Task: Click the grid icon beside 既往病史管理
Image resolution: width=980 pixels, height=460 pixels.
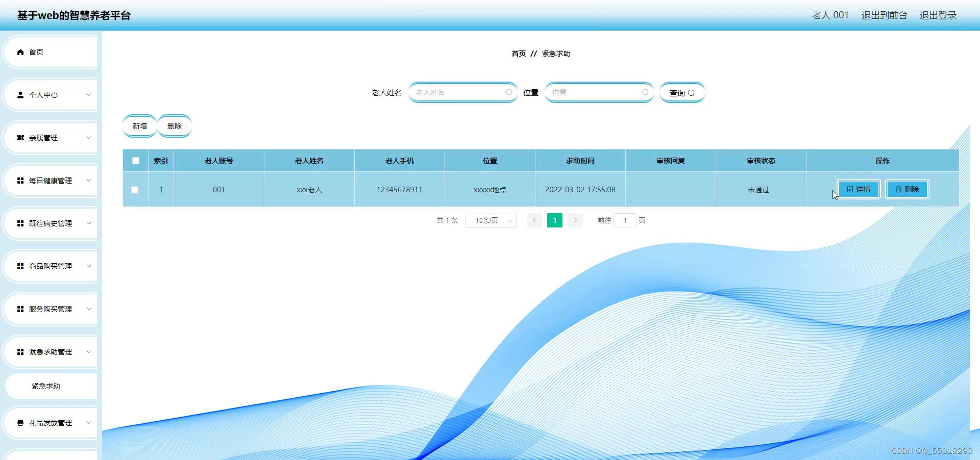Action: point(20,223)
